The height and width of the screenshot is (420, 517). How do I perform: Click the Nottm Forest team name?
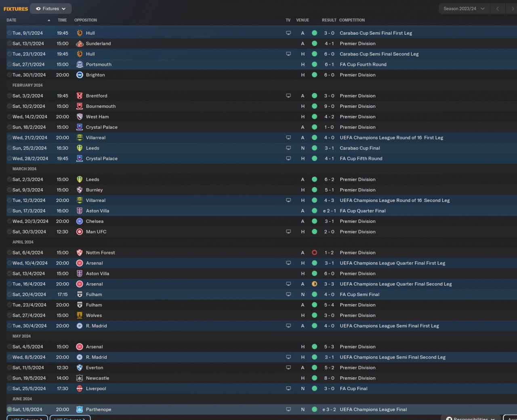[x=100, y=253]
